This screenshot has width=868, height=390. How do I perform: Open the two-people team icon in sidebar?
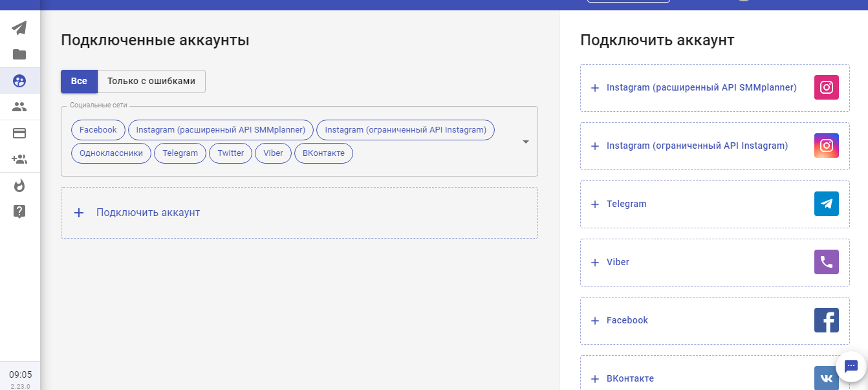pos(19,107)
